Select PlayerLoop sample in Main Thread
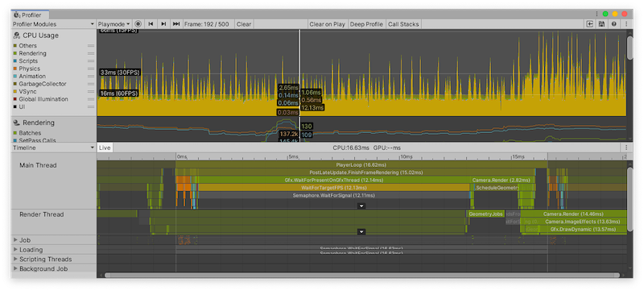 (x=361, y=164)
